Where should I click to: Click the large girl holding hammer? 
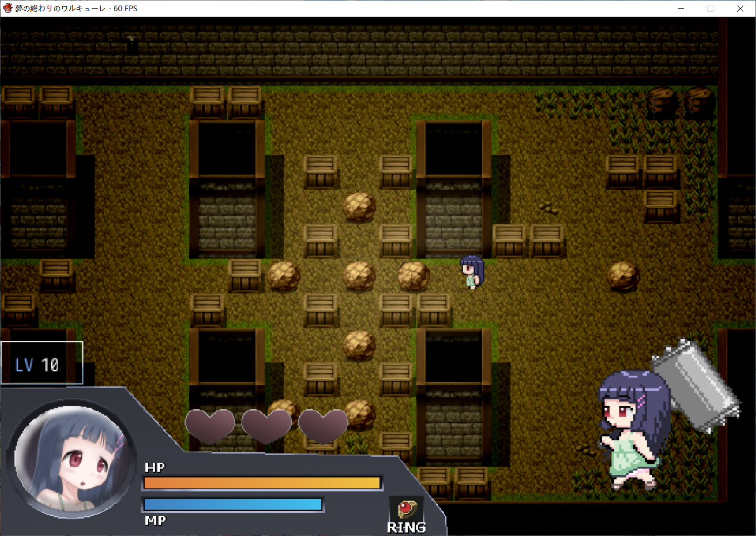[630, 430]
